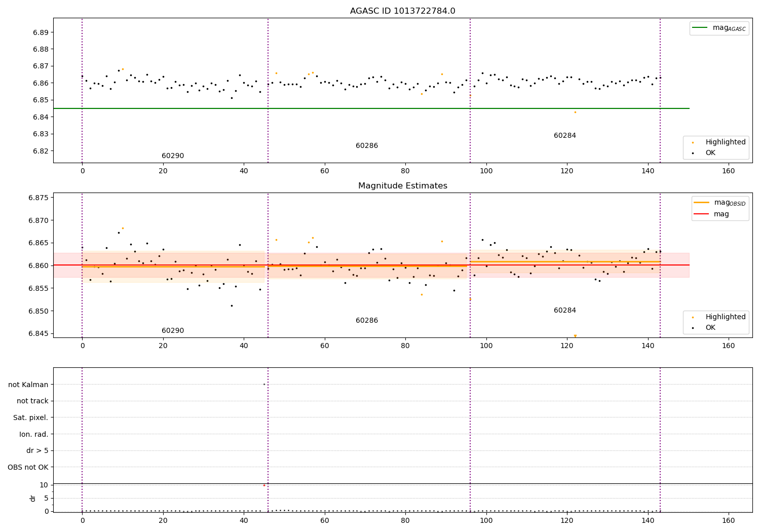Click the 6.82 y-axis tick in top plot
This screenshot has height=532, width=760.
41,151
